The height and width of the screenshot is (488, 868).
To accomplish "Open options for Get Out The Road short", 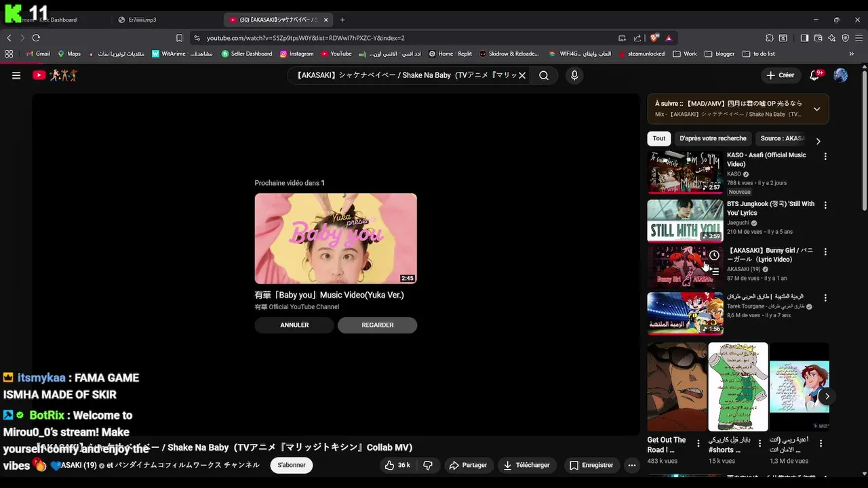I will pos(698,444).
